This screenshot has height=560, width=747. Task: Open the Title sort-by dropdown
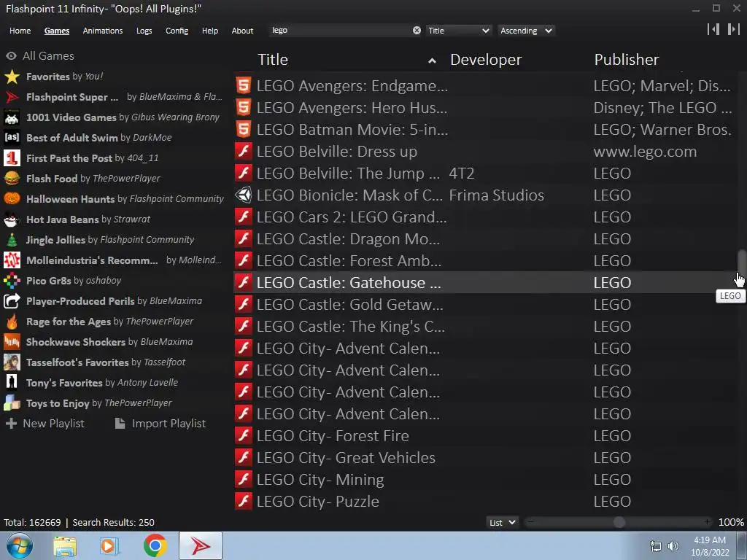(x=458, y=31)
